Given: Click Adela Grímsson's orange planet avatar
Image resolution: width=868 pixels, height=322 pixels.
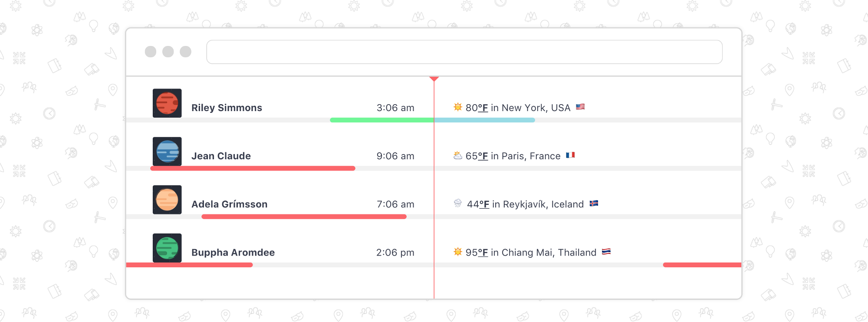Looking at the screenshot, I should pos(167,200).
